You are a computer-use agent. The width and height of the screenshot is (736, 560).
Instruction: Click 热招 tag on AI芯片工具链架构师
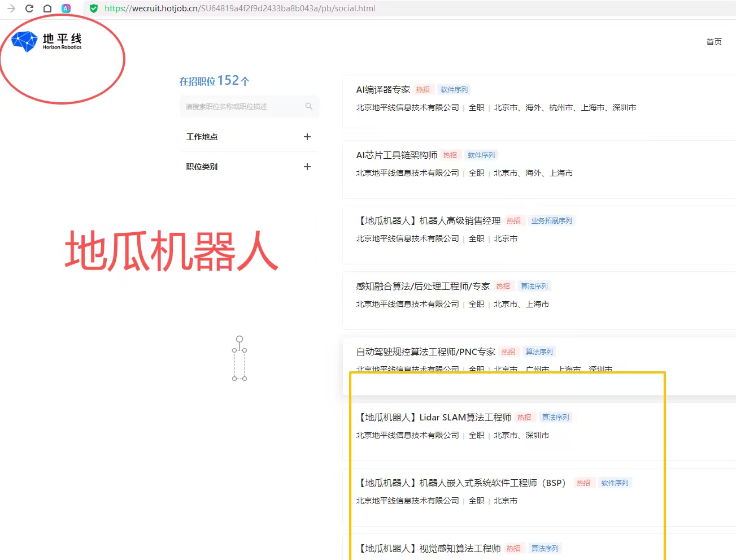[450, 155]
